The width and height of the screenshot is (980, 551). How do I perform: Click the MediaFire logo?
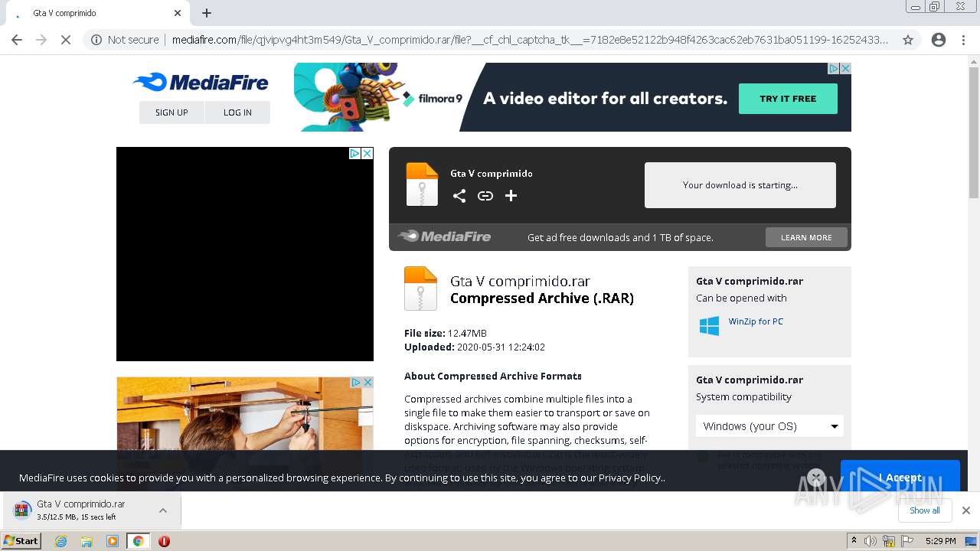click(201, 83)
